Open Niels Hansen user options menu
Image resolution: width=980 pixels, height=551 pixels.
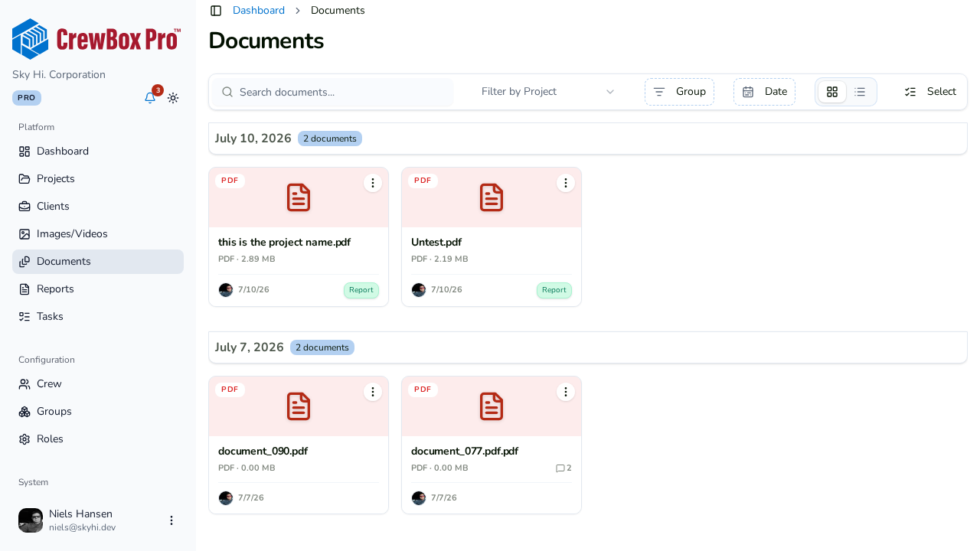[x=171, y=520]
